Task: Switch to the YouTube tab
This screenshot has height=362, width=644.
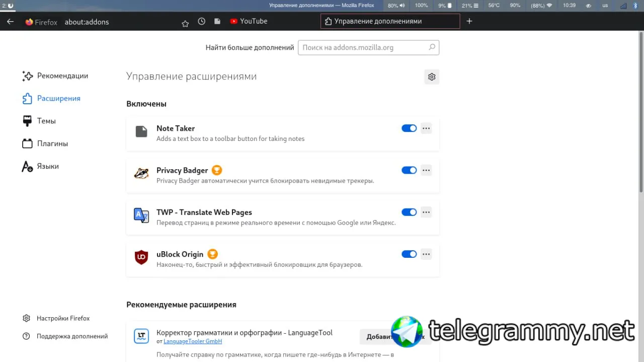Action: pyautogui.click(x=249, y=21)
